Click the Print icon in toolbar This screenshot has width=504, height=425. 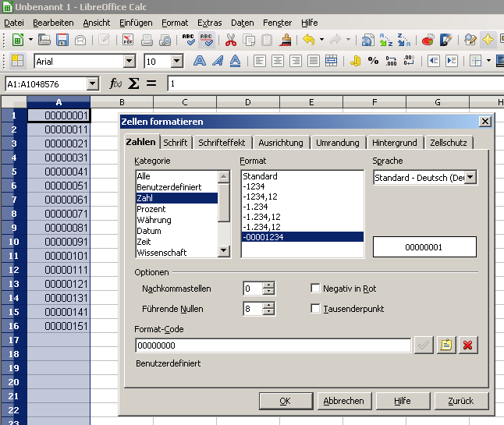147,40
